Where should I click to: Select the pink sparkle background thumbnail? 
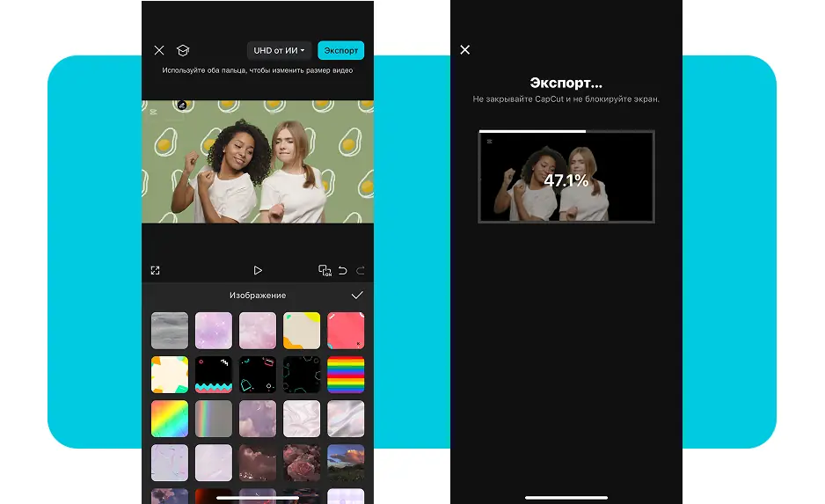pos(258,331)
